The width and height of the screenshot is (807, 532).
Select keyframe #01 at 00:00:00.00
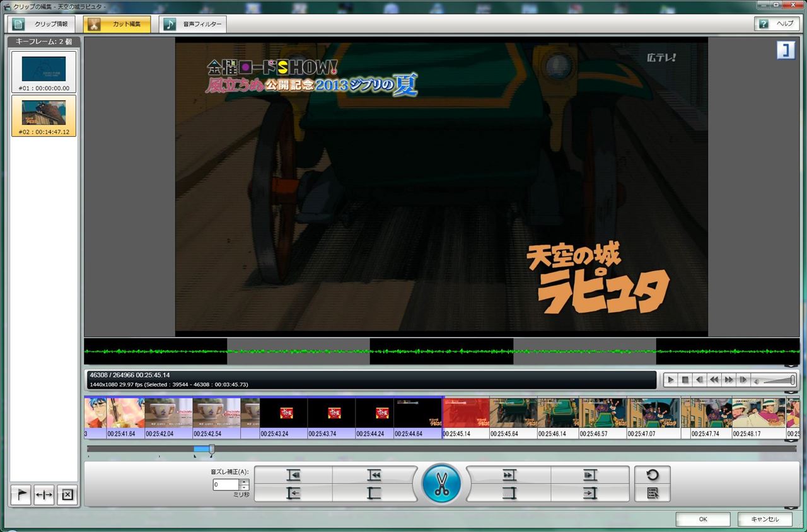point(44,72)
